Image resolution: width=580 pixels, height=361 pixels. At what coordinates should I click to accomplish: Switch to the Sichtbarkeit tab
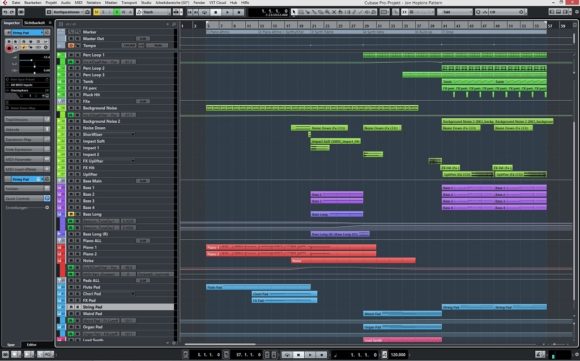pyautogui.click(x=34, y=23)
